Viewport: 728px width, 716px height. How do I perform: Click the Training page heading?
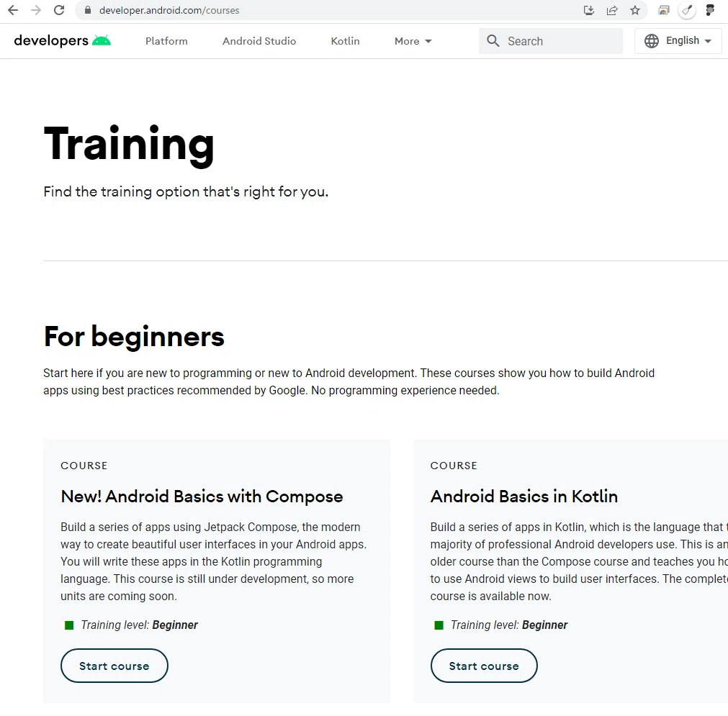(129, 145)
